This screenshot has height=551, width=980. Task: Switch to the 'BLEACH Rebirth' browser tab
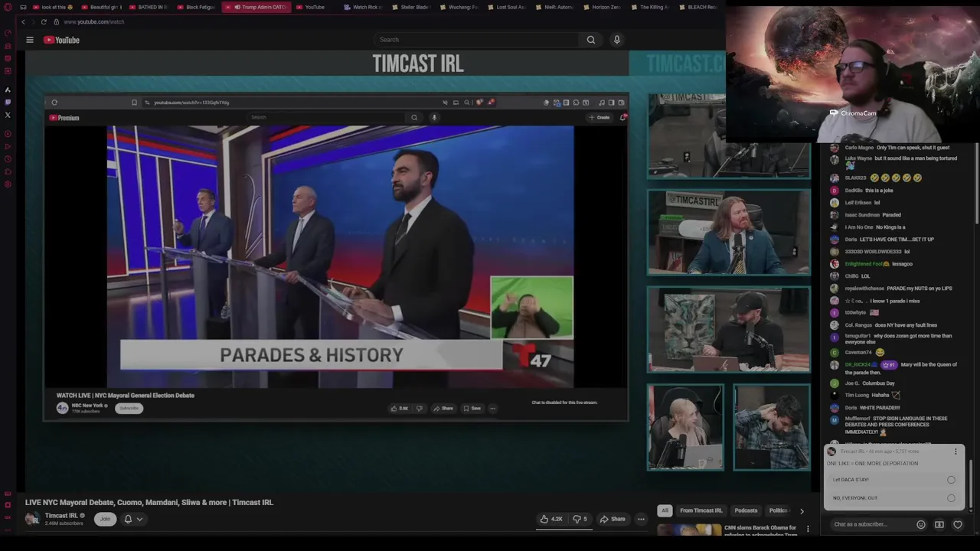click(697, 7)
